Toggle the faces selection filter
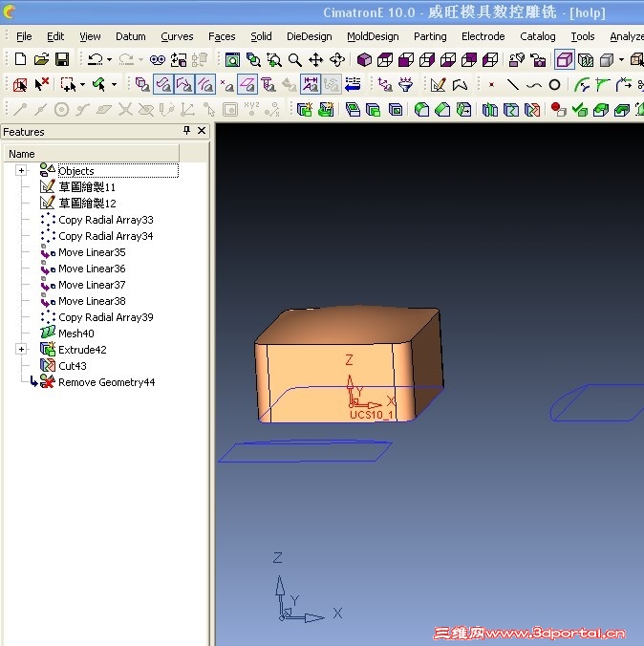 click(163, 85)
